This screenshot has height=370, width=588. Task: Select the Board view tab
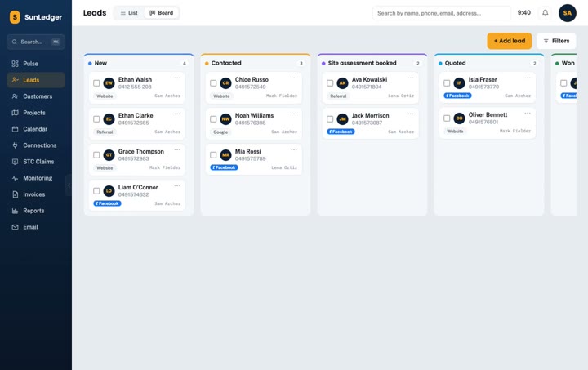pyautogui.click(x=162, y=13)
